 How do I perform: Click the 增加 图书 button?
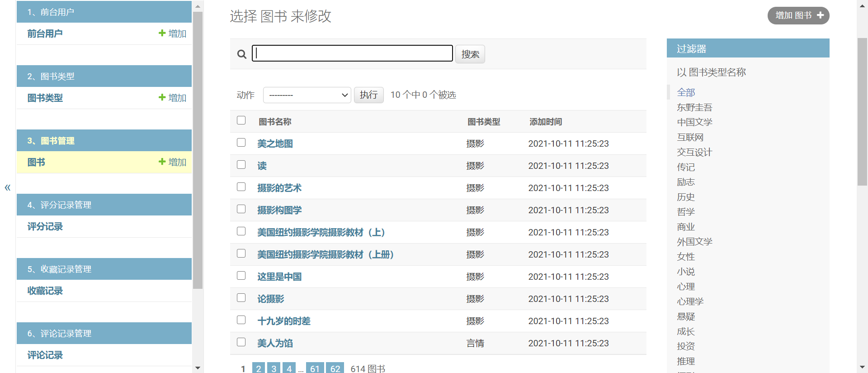[798, 15]
